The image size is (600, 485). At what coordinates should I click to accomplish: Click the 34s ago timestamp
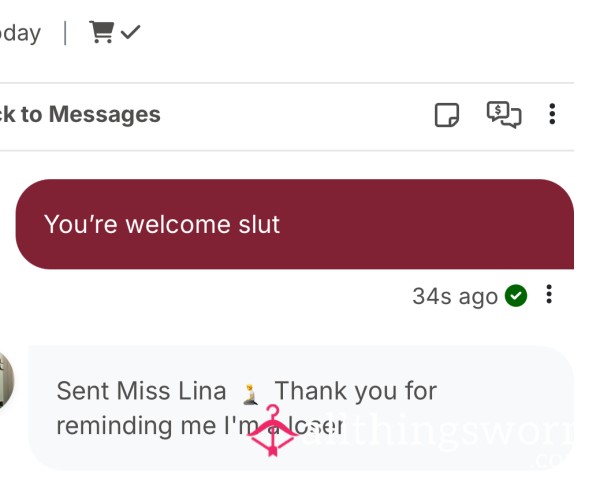click(x=455, y=296)
